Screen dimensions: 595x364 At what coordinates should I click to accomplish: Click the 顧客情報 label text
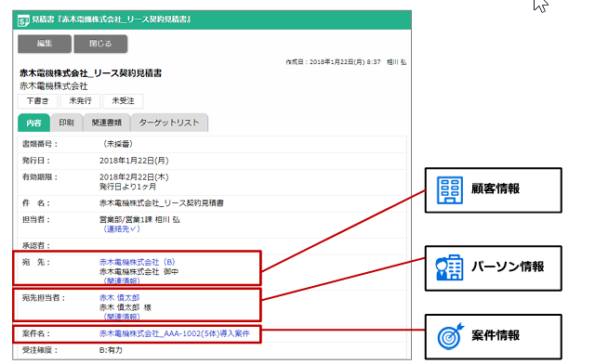point(496,188)
